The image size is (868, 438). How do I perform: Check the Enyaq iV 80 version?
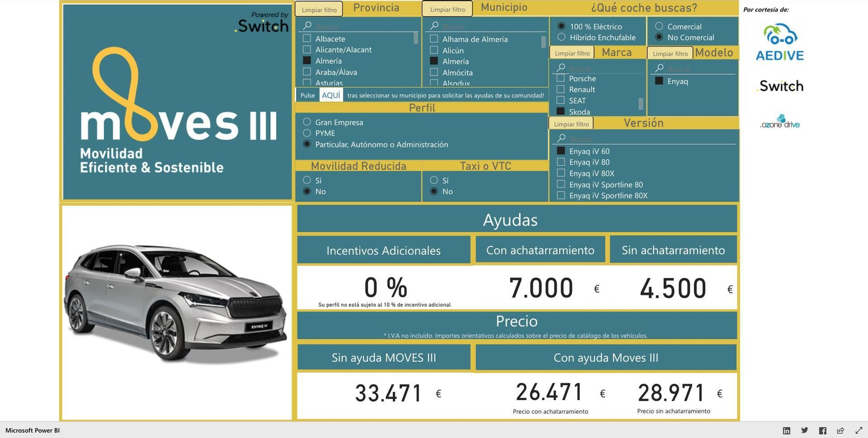click(x=561, y=162)
